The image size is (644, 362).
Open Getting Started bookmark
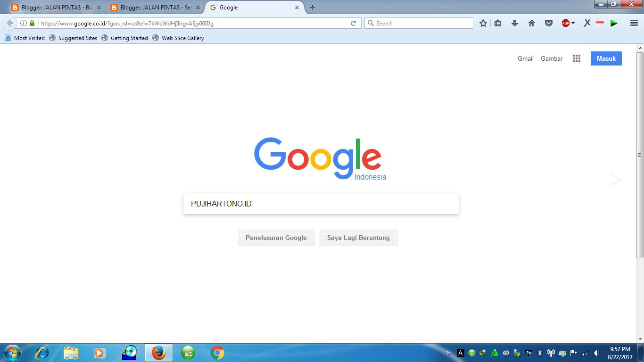tap(124, 38)
